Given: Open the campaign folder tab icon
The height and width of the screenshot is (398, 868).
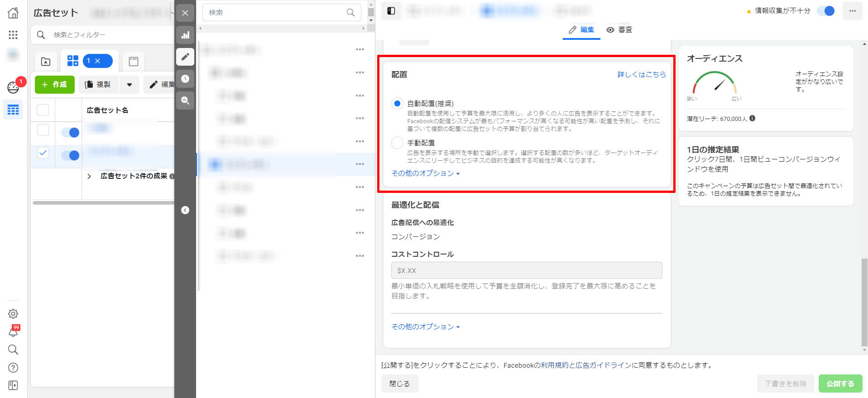Looking at the screenshot, I should [46, 61].
